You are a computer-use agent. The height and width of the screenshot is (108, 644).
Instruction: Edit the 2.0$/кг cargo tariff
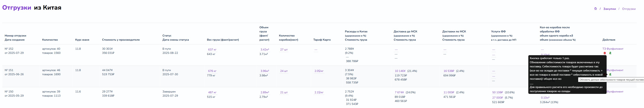(x=319, y=71)
